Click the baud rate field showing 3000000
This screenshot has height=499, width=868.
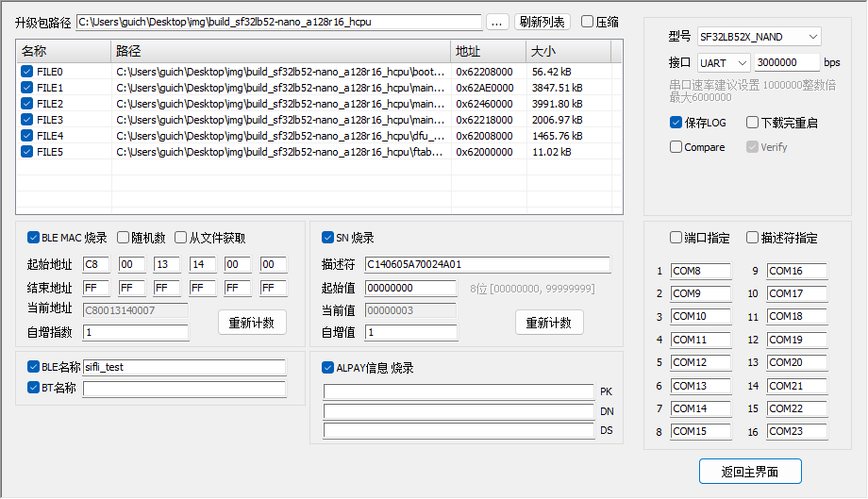pyautogui.click(x=787, y=62)
